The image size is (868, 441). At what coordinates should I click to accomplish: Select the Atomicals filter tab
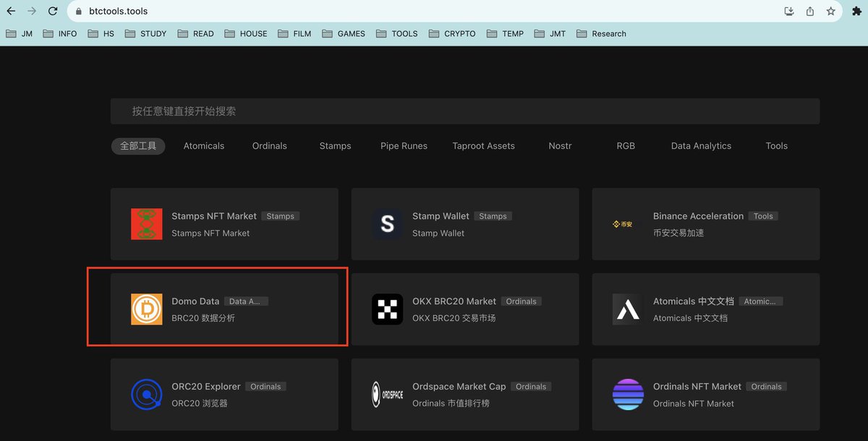[204, 146]
